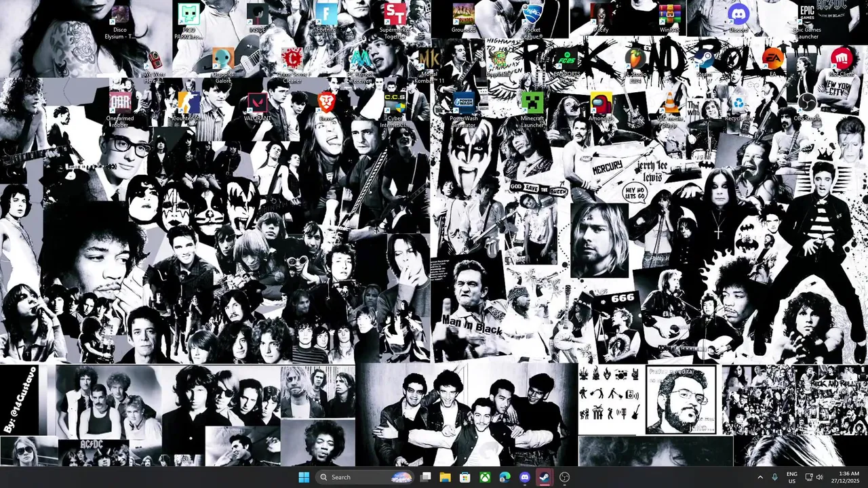This screenshot has width=868, height=488.
Task: Launch Crime Scene Cleaner shortcut
Action: point(292,65)
